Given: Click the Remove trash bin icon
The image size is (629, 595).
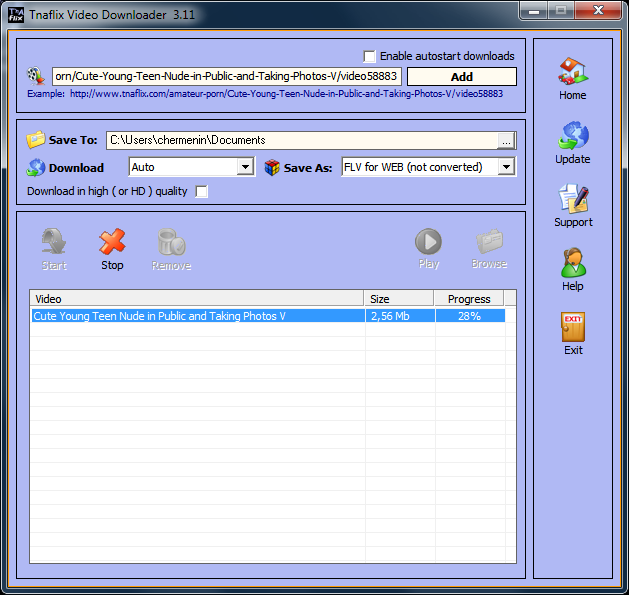Looking at the screenshot, I should click(x=171, y=242).
